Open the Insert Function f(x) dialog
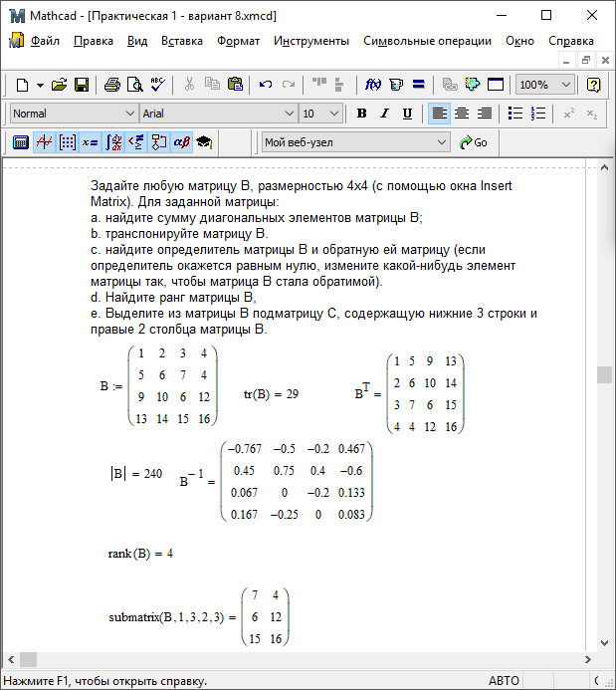Image resolution: width=616 pixels, height=690 pixels. coord(373,85)
